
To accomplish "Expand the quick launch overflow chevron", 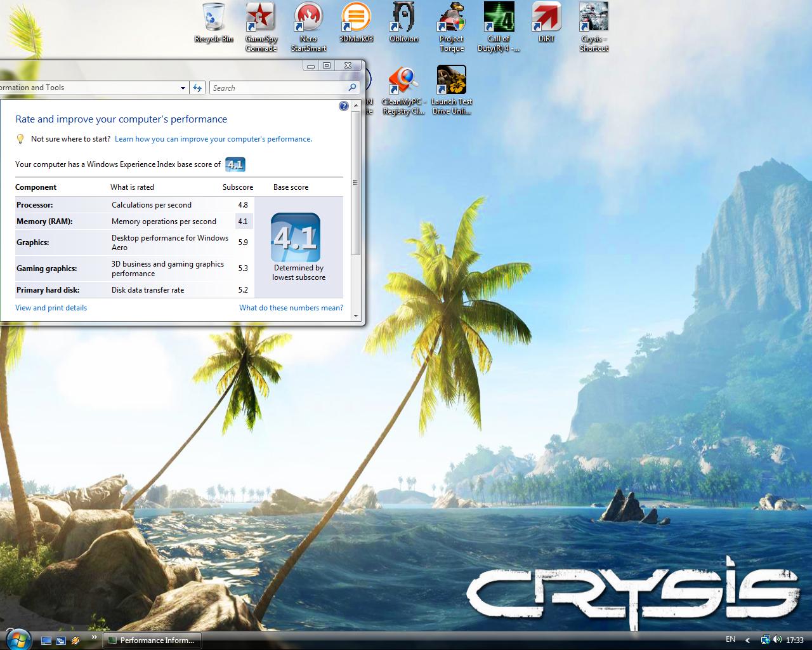I will point(95,637).
